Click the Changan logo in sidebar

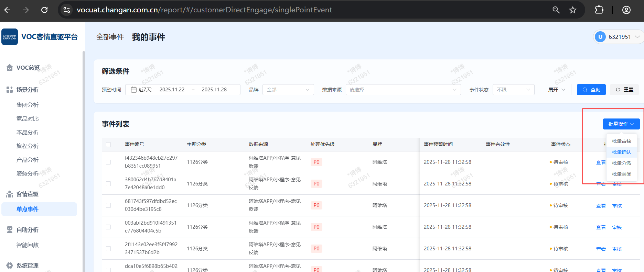[10, 37]
